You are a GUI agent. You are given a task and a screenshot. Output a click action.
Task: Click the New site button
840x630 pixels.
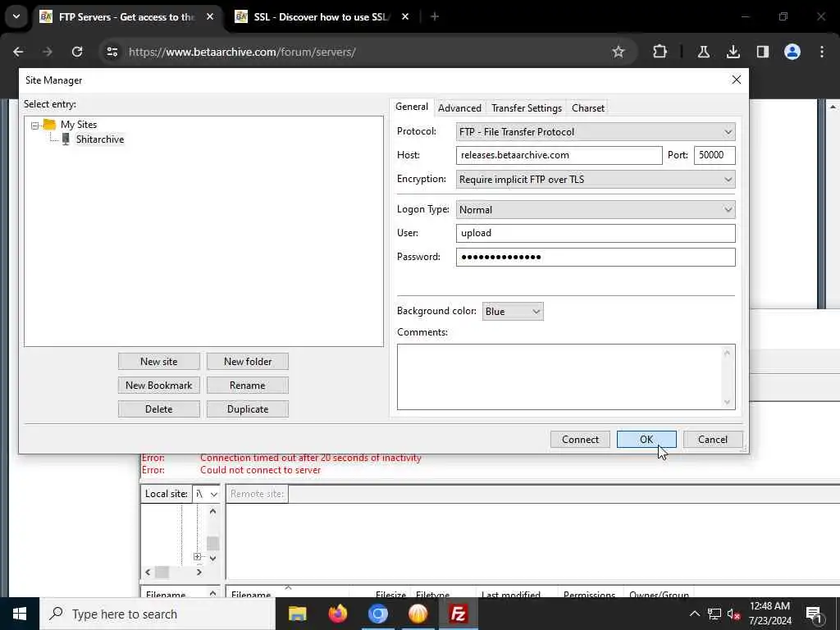pos(158,362)
